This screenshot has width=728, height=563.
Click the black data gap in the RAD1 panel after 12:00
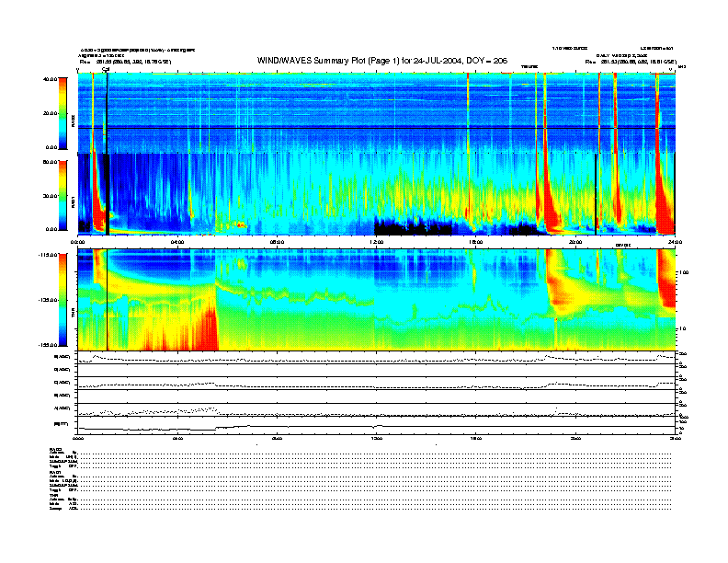414,225
